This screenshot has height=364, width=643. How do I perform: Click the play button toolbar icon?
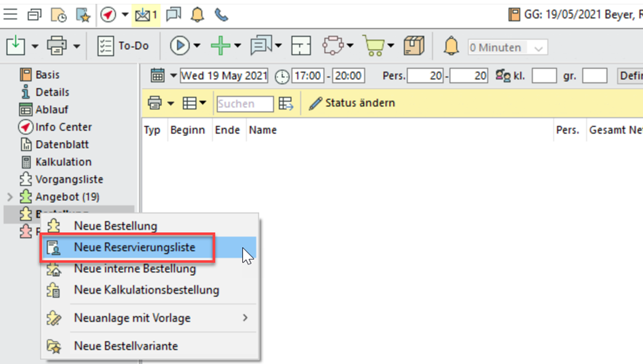click(179, 46)
